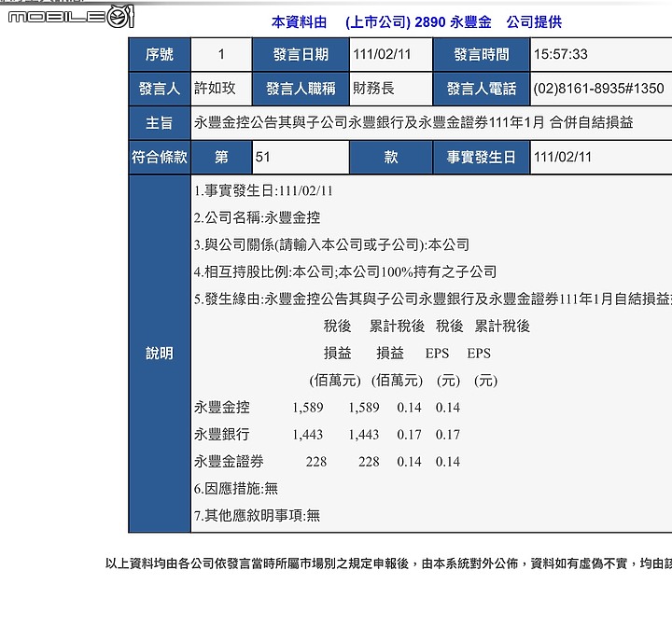Select line 3 about 與公司關係
This screenshot has height=626, width=672.
pyautogui.click(x=331, y=244)
